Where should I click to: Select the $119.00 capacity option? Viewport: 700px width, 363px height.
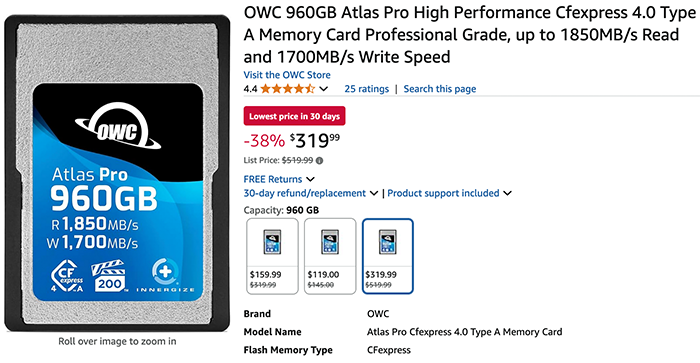click(330, 256)
